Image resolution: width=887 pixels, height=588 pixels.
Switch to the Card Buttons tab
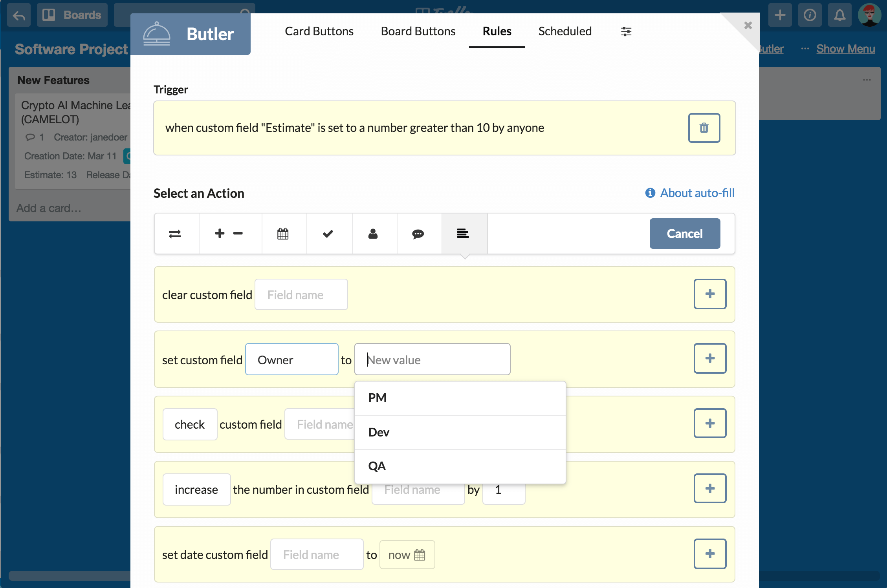coord(319,31)
